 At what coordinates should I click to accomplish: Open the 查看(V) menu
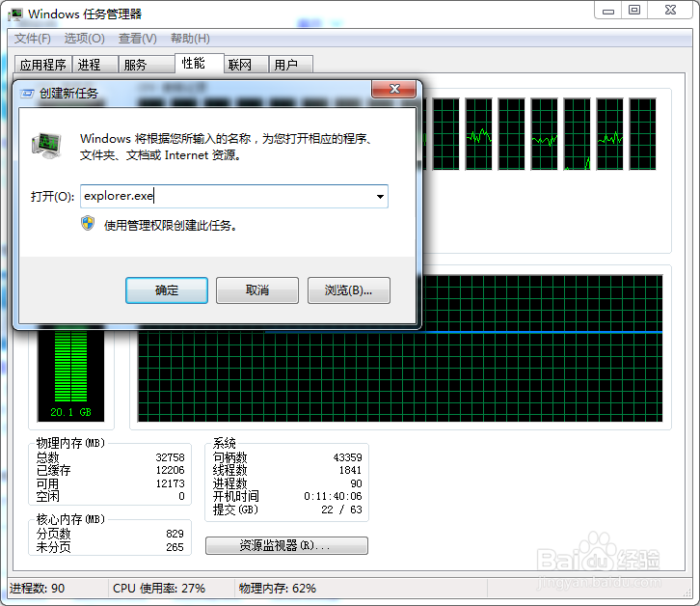click(138, 39)
